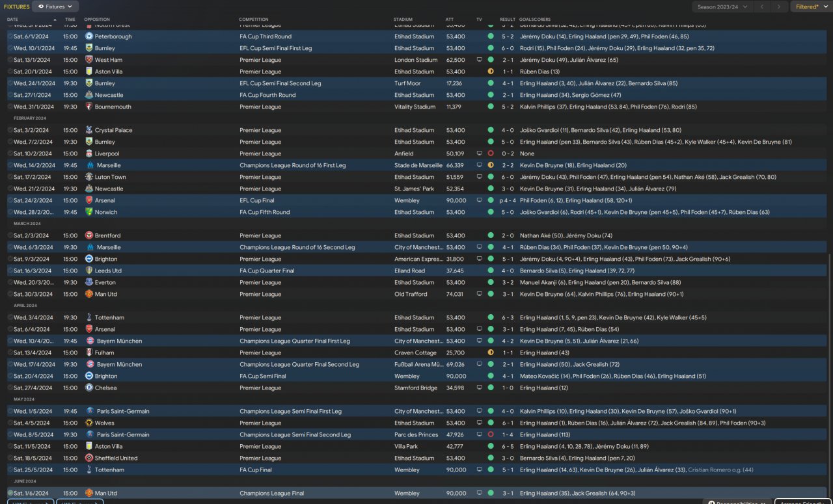
Task: Click the 74,031 attendance value
Action: pyautogui.click(x=455, y=294)
